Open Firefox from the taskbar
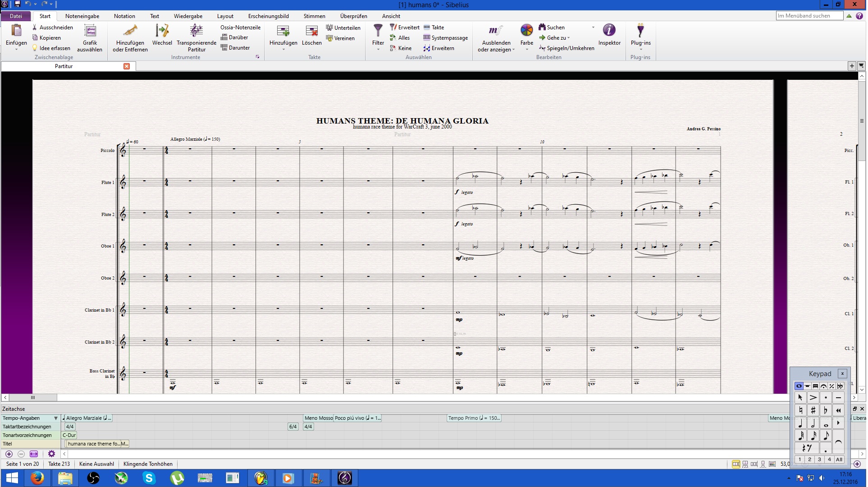 coord(37,478)
